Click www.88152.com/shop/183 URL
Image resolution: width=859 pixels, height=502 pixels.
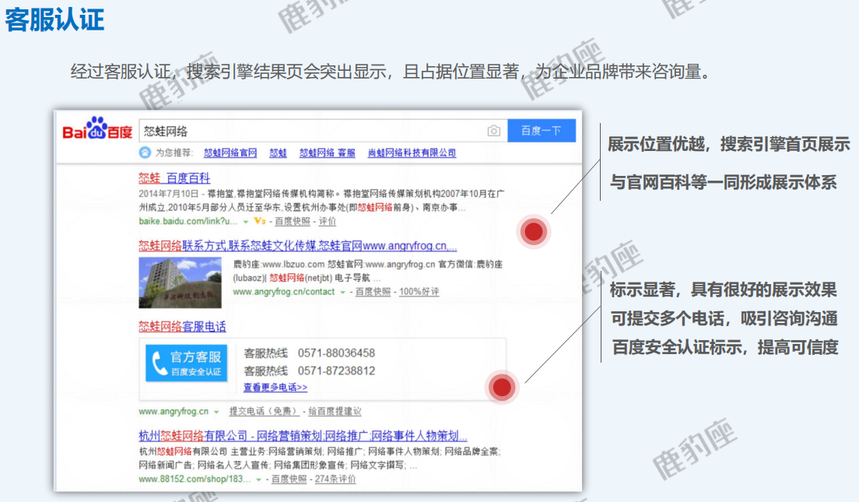194,479
